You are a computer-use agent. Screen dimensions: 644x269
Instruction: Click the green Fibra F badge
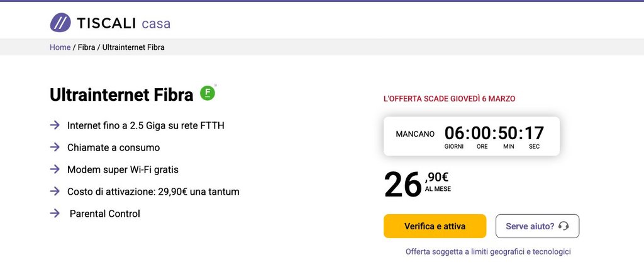point(208,93)
